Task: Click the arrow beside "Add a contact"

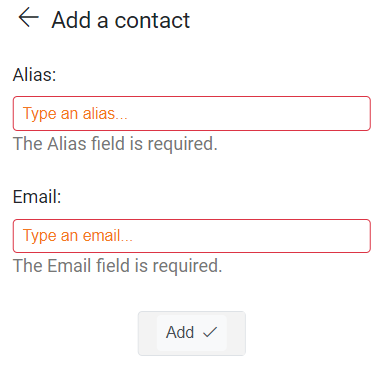Action: [x=28, y=17]
